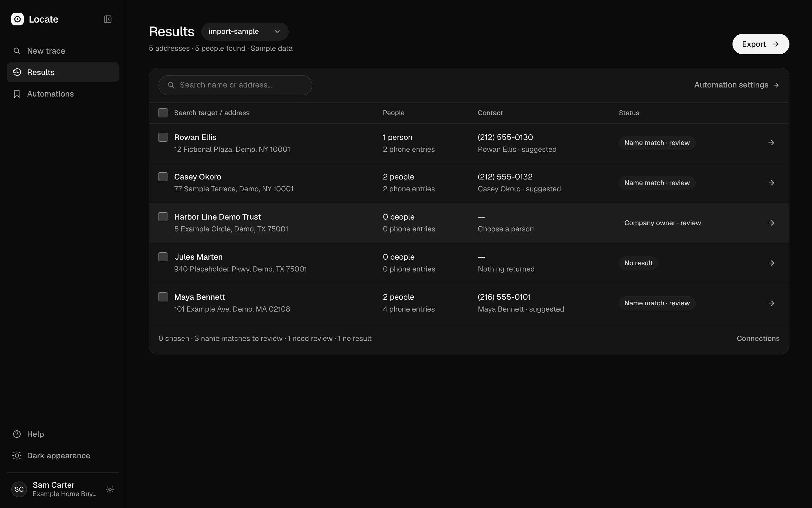
Task: Toggle the select-all checkbox in table header
Action: click(x=163, y=113)
